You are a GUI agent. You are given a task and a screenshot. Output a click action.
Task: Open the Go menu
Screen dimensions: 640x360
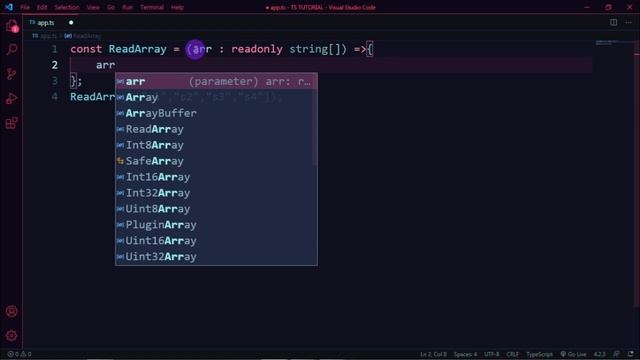click(111, 7)
